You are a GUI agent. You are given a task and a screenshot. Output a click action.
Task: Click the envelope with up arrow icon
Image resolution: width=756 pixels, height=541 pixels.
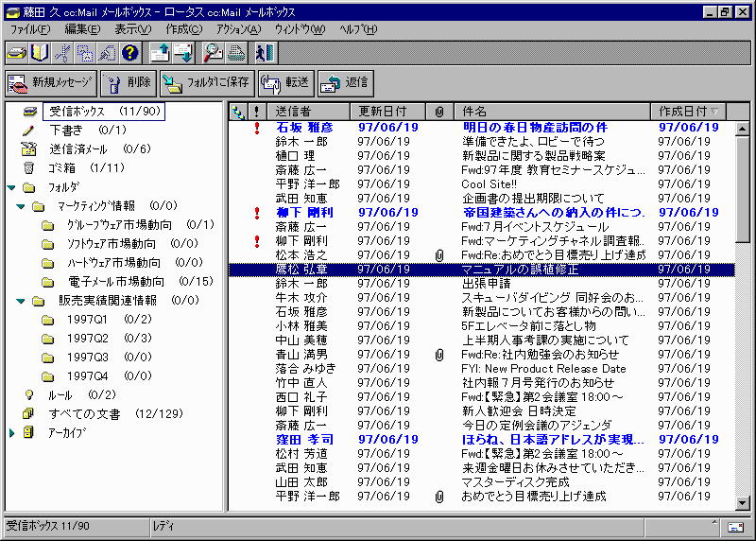[x=160, y=53]
